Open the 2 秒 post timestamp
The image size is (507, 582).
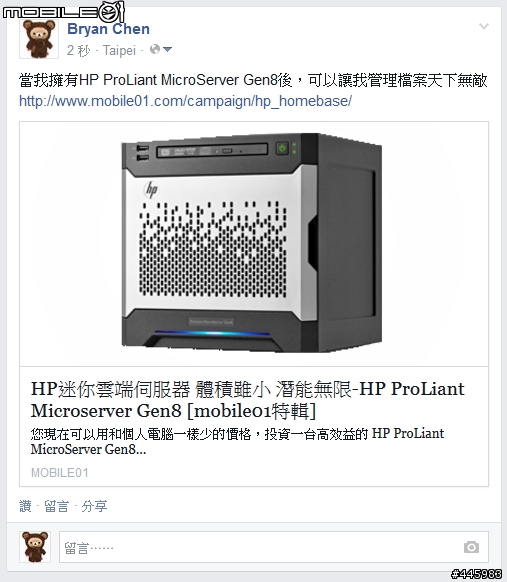click(x=78, y=50)
